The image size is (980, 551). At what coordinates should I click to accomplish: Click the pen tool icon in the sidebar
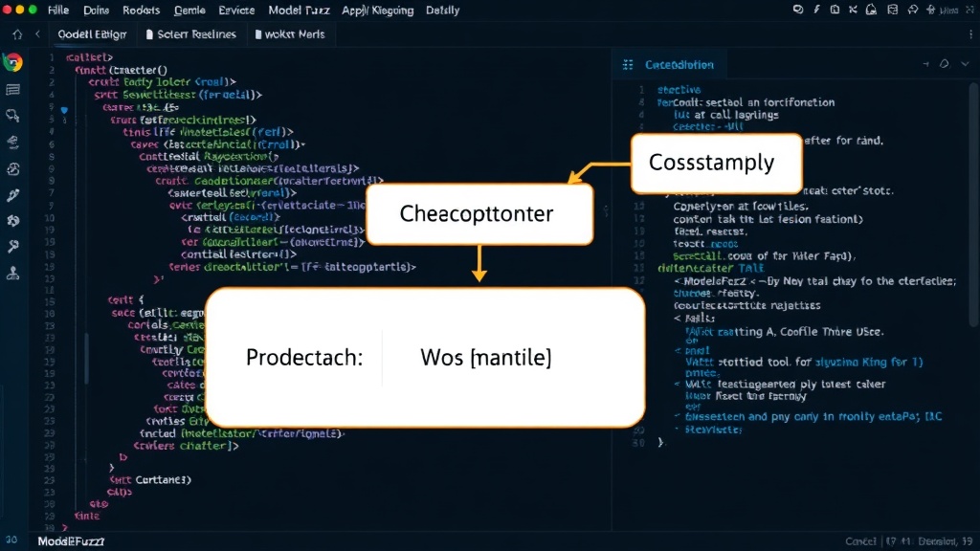(x=12, y=195)
